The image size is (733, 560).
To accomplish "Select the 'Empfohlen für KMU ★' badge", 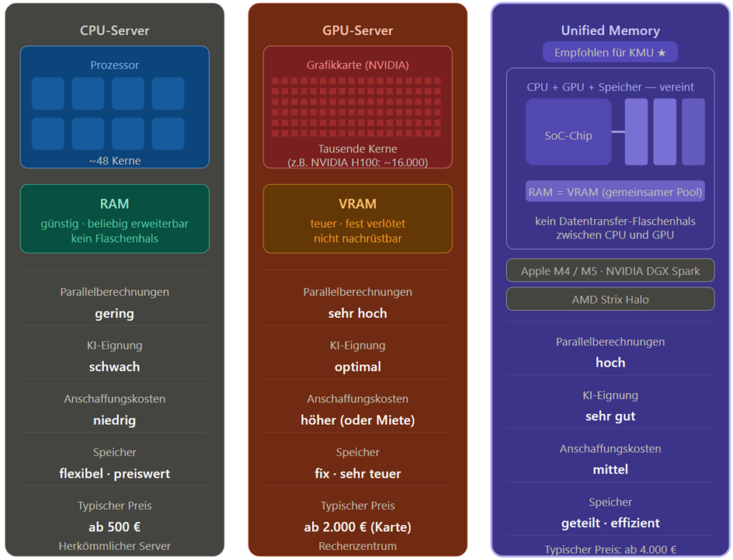I will [x=610, y=52].
